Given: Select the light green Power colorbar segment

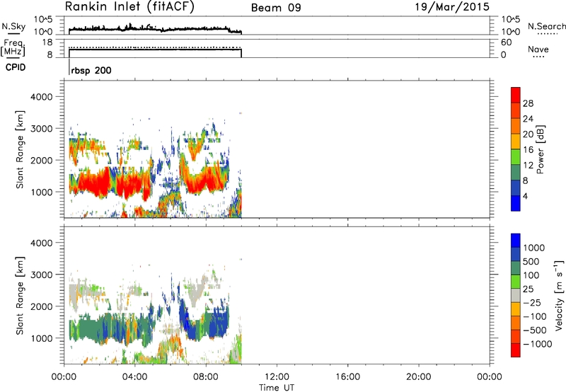Looking at the screenshot, I should click(x=516, y=156).
